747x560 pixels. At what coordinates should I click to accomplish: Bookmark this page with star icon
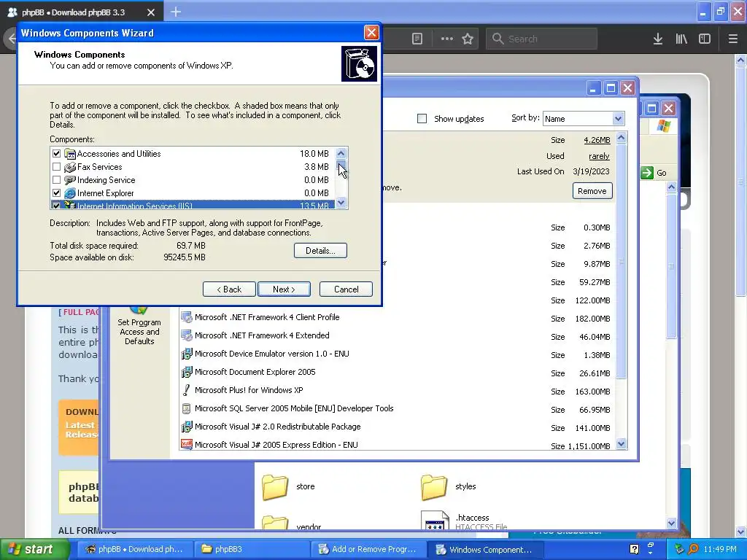pos(468,39)
